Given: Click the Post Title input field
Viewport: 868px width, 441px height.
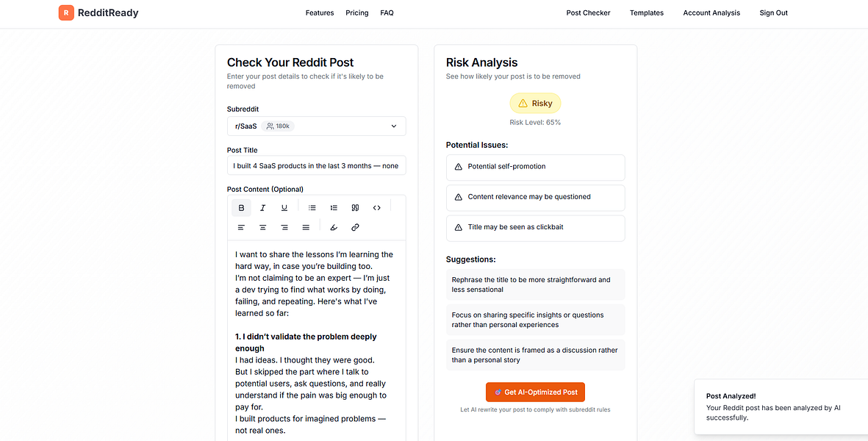Looking at the screenshot, I should [x=316, y=166].
